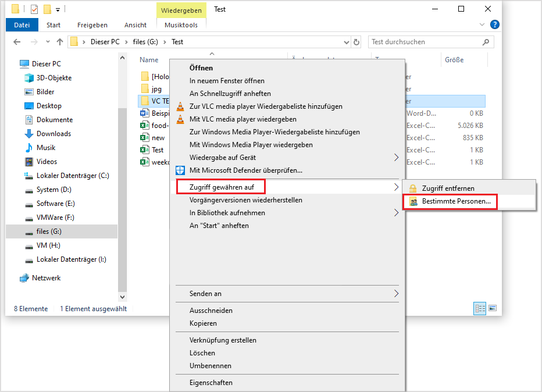Open the Musik note icon

[x=29, y=148]
